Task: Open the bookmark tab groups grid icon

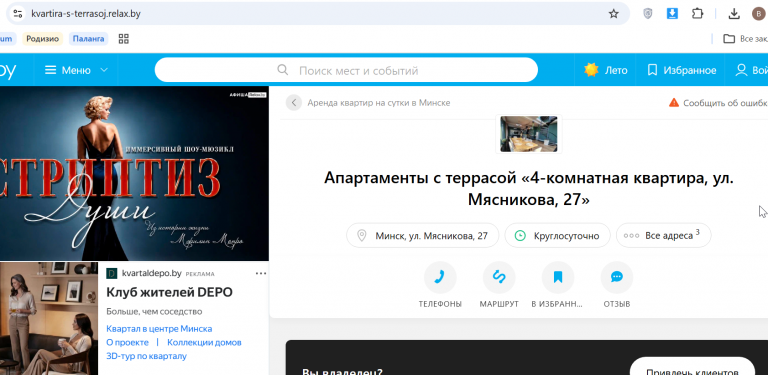Action: [x=123, y=39]
